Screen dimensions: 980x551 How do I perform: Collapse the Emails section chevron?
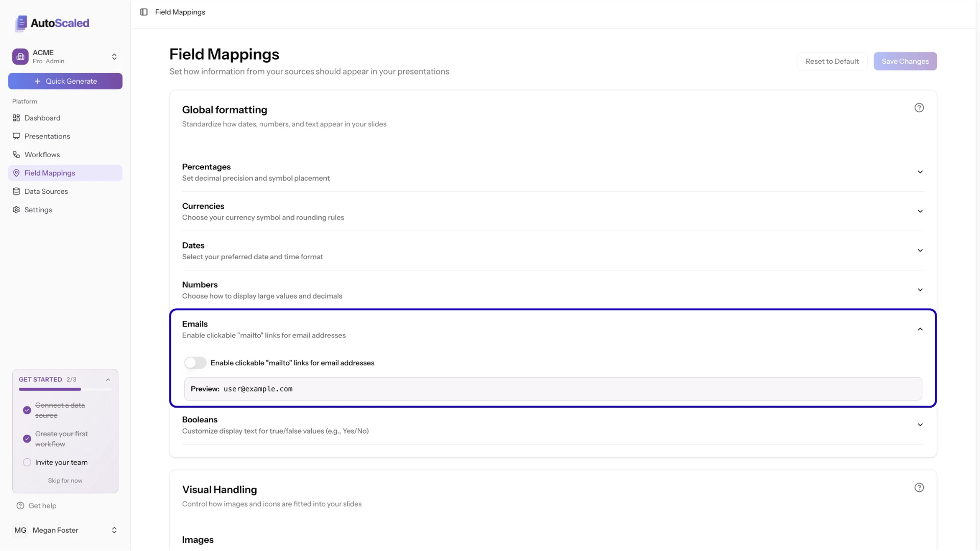pyautogui.click(x=920, y=329)
